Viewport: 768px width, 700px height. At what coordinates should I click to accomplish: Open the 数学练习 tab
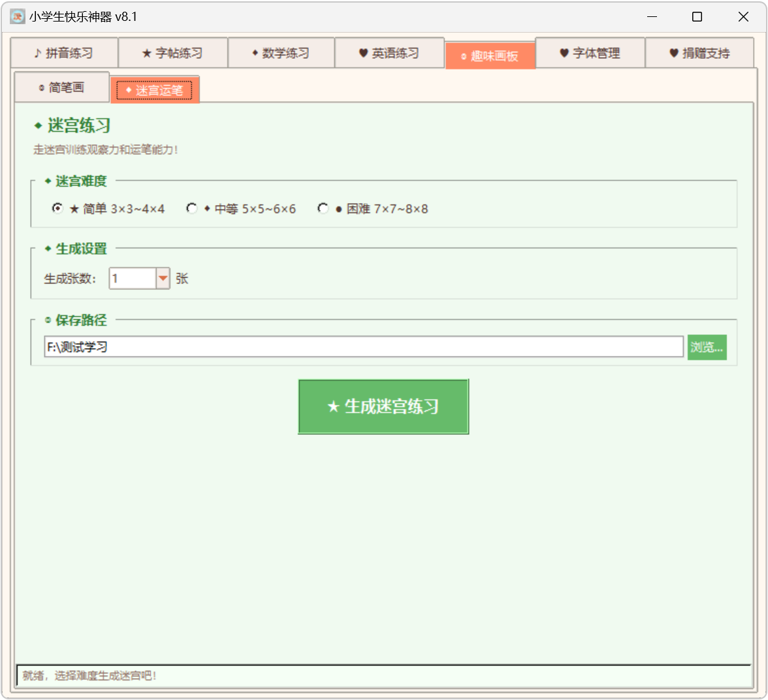(x=281, y=53)
